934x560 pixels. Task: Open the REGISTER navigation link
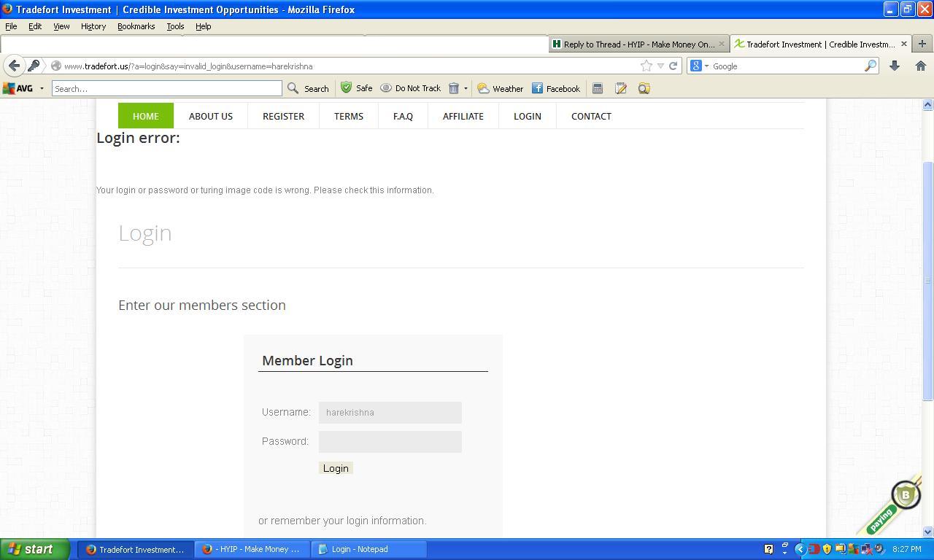point(283,116)
